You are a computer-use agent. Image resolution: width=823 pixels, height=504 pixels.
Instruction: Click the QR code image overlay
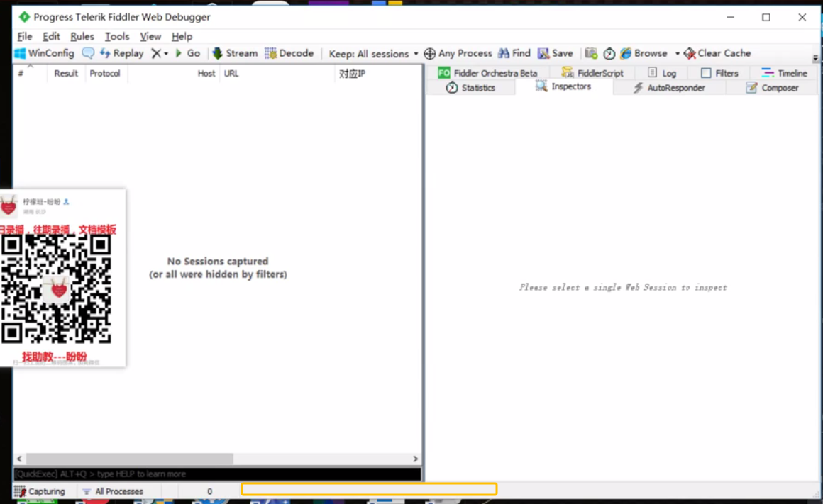point(56,289)
